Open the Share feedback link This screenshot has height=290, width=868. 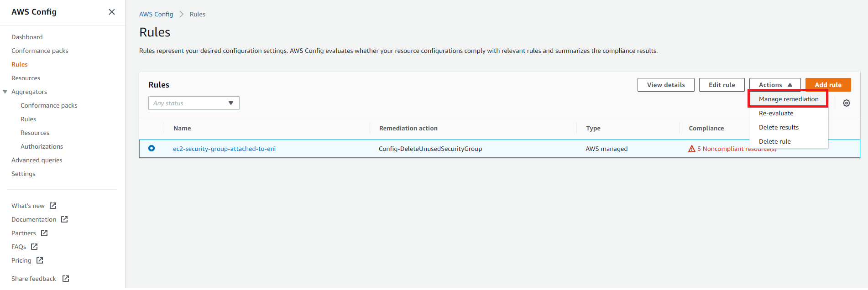pyautogui.click(x=33, y=279)
